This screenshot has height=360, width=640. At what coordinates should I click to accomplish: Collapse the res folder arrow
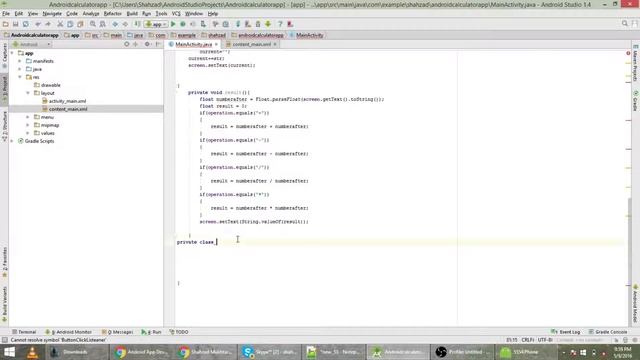[x=20, y=77]
